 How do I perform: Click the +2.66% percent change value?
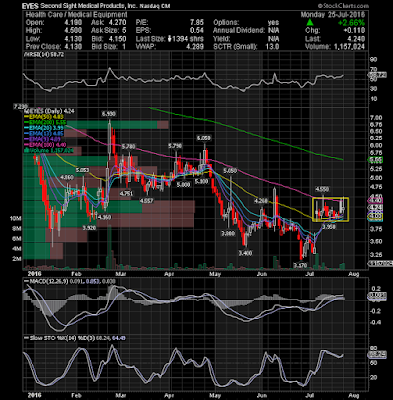click(351, 23)
